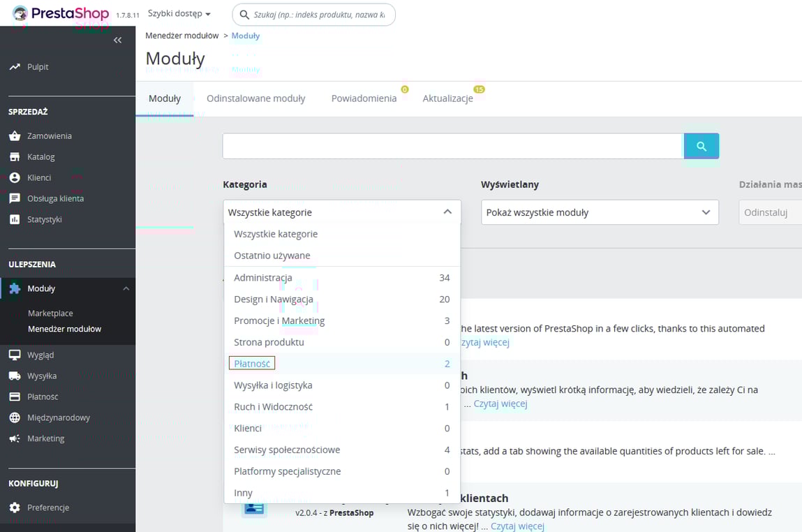Collapse the Moduły sidebar submenu chevron

126,288
